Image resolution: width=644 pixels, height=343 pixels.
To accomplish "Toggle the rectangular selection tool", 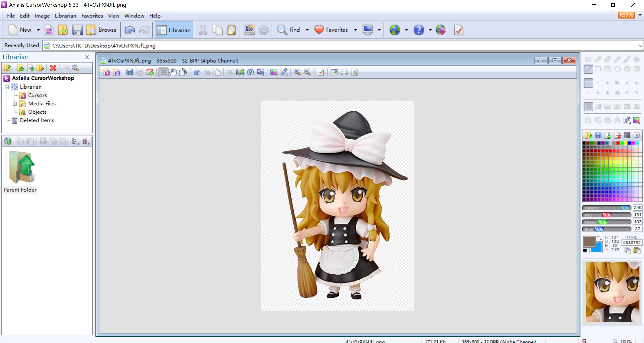I will pyautogui.click(x=163, y=72).
